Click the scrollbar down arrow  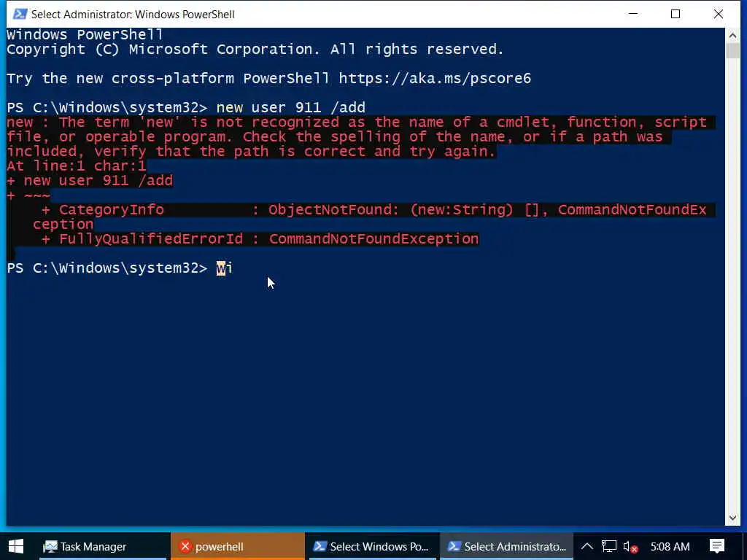732,518
